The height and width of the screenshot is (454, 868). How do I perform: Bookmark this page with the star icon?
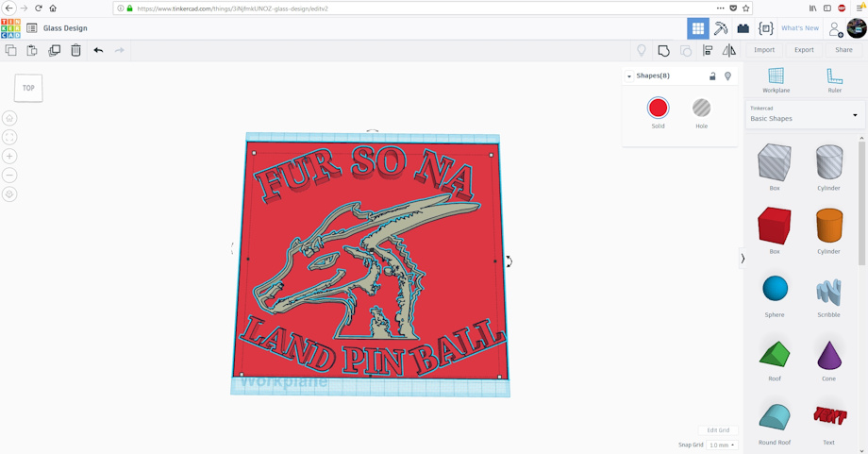click(745, 8)
